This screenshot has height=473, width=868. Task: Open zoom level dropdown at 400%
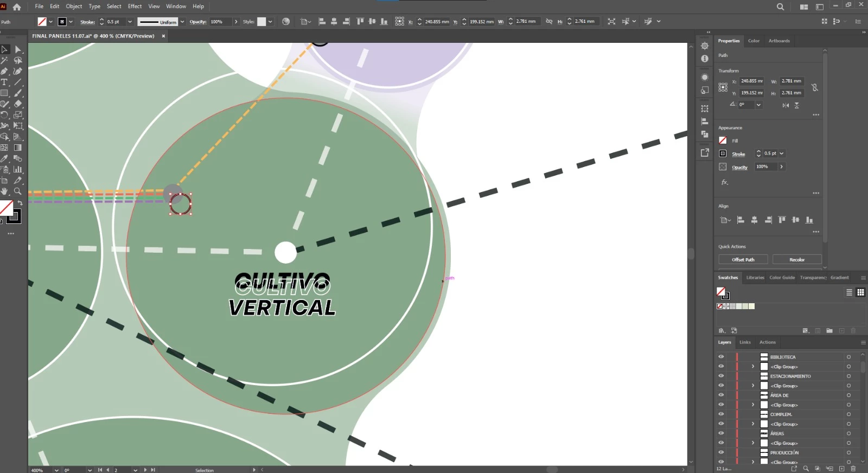[x=56, y=470]
